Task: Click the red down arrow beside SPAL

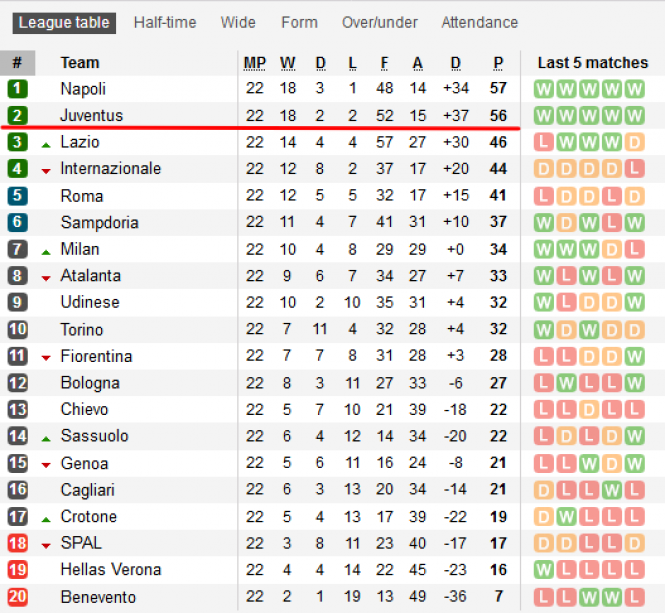Action: point(46,546)
